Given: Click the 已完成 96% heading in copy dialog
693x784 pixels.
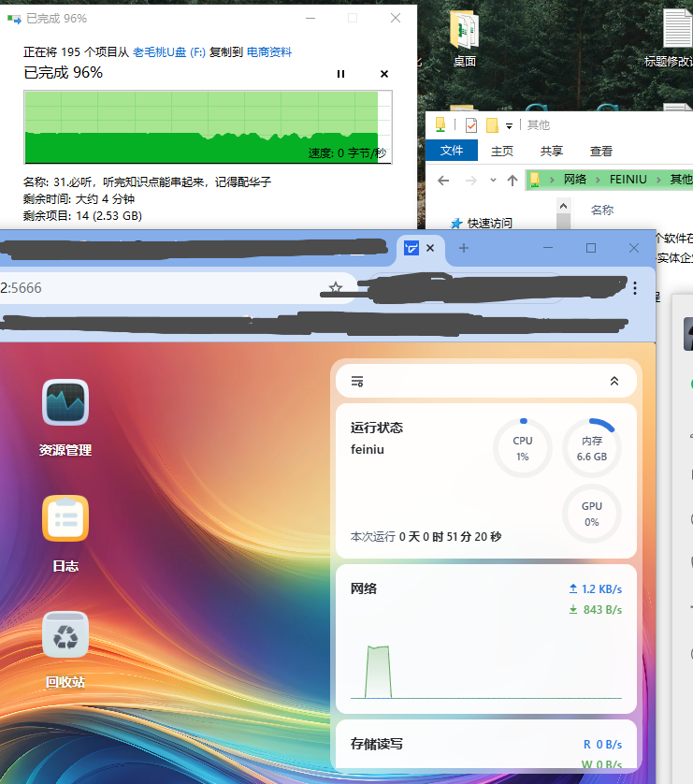Looking at the screenshot, I should pos(64,72).
